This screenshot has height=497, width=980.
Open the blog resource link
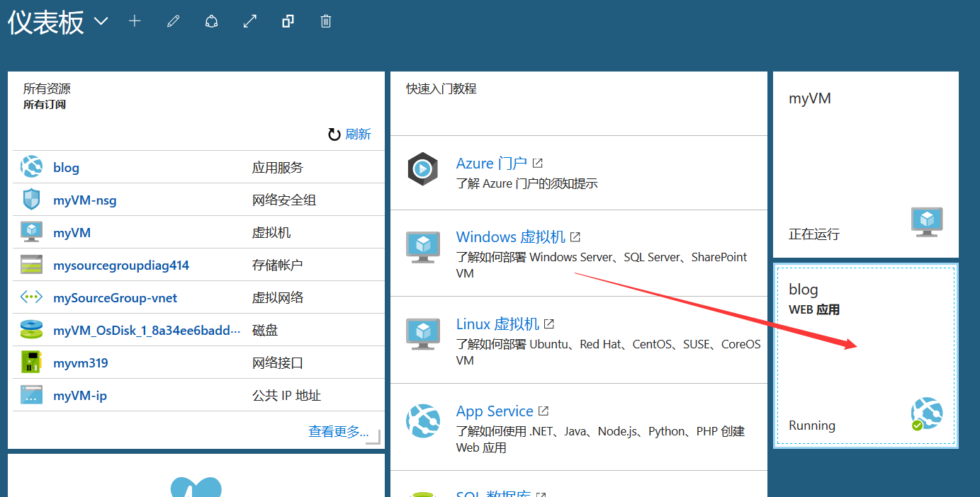[x=67, y=168]
